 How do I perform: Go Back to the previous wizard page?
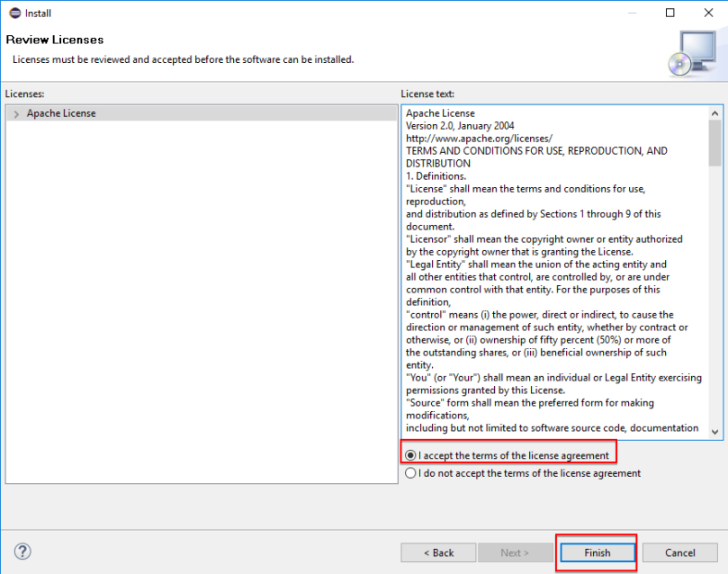438,552
